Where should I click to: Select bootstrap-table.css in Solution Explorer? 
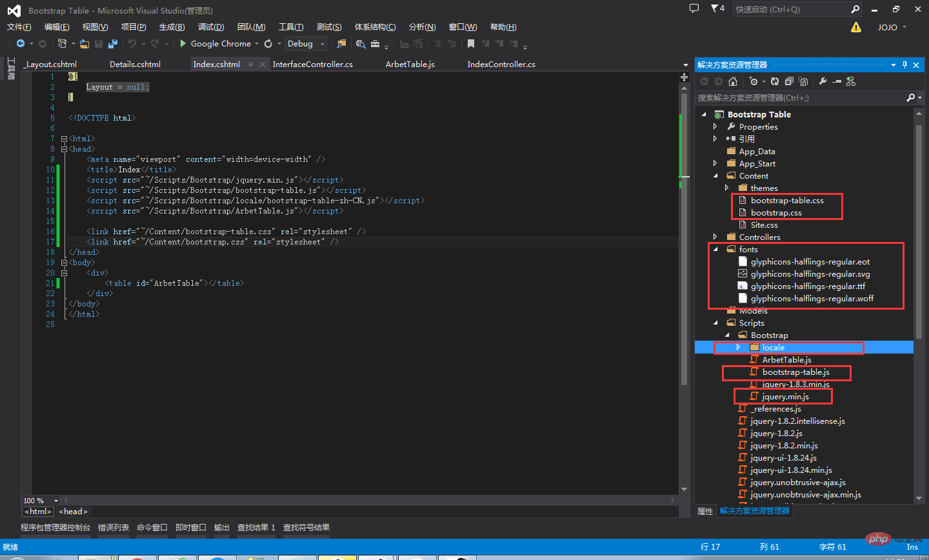point(787,200)
